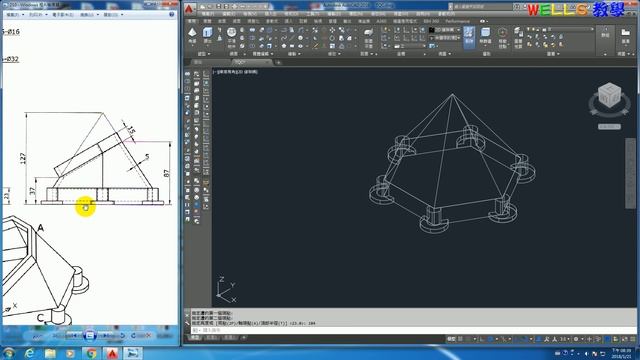Expand the 塑型 Modeling panel
Image resolution: width=640 pixels, height=360 pixels.
click(204, 54)
